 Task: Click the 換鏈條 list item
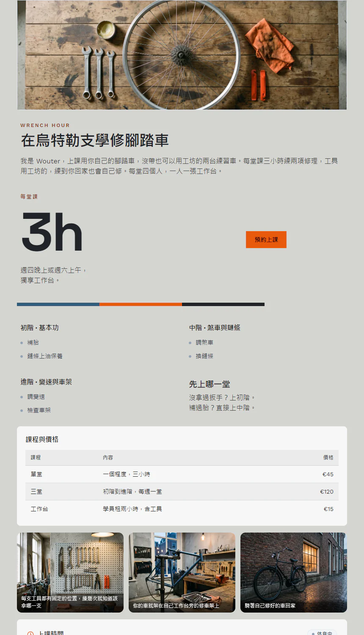(204, 356)
